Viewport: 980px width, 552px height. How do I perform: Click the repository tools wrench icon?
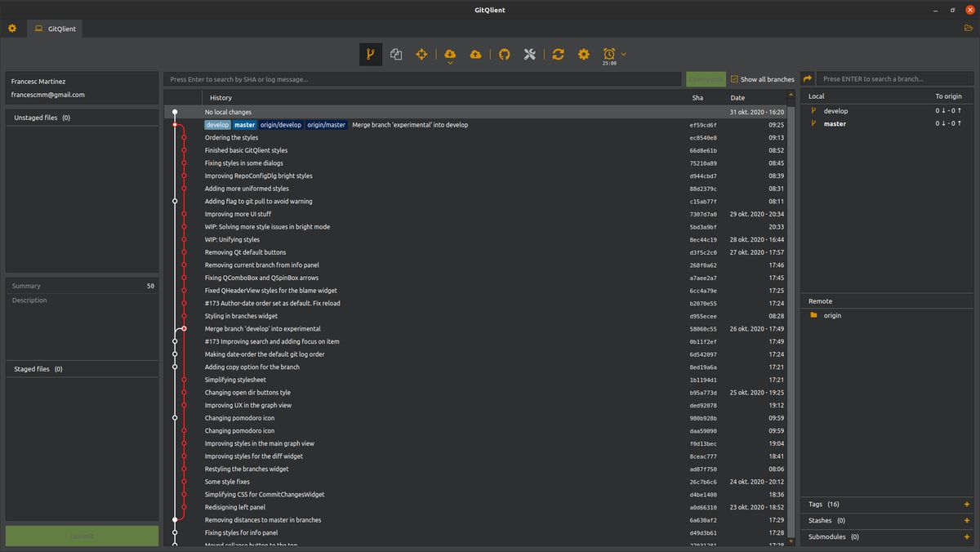pyautogui.click(x=529, y=54)
